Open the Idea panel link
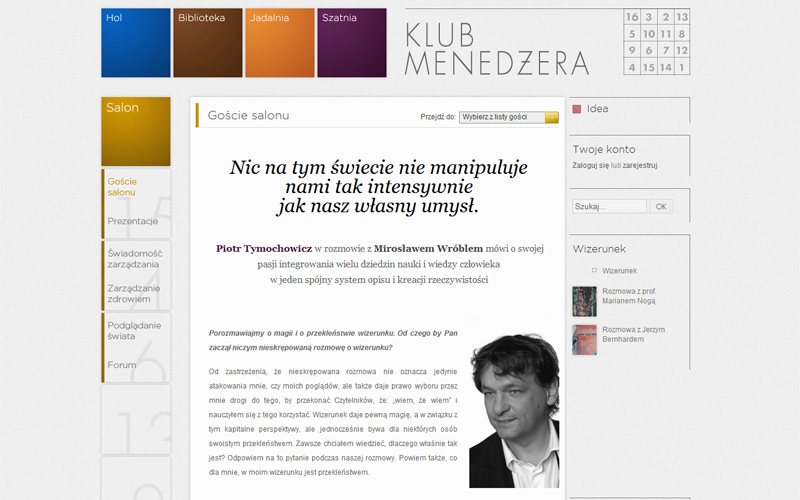This screenshot has width=800, height=500. [x=597, y=109]
